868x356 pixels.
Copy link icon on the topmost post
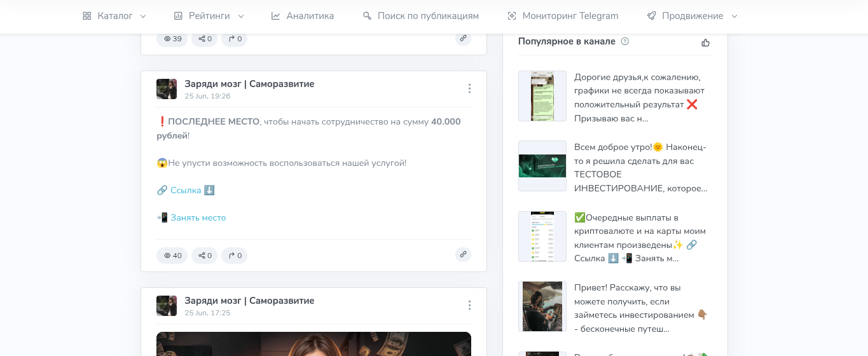(x=463, y=38)
